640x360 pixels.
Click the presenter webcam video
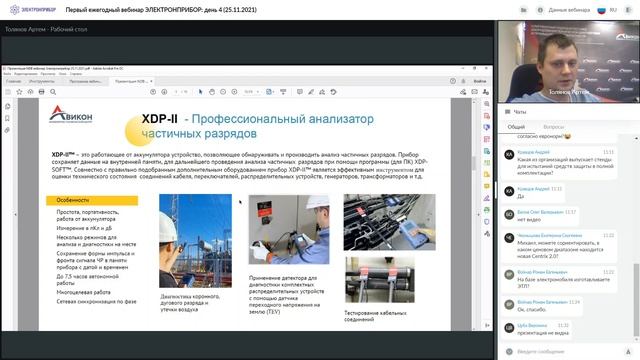(569, 62)
